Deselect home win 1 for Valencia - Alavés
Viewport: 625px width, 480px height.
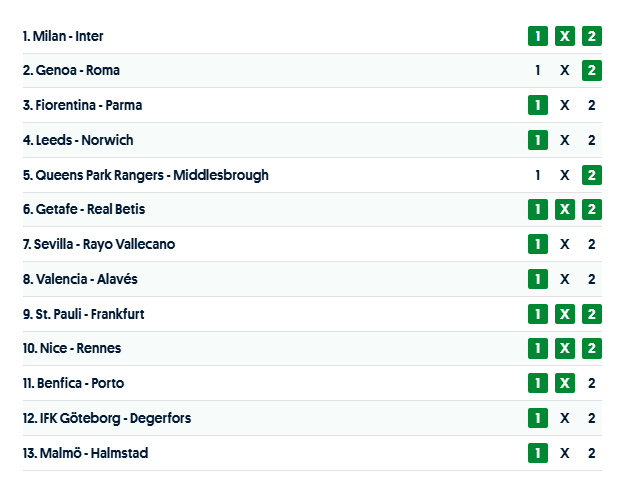[x=538, y=279]
